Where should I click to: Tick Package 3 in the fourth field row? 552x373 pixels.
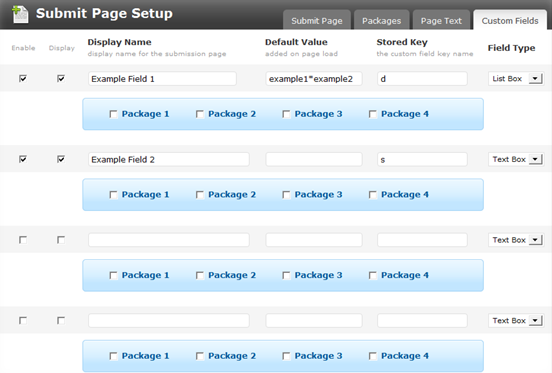(x=286, y=356)
